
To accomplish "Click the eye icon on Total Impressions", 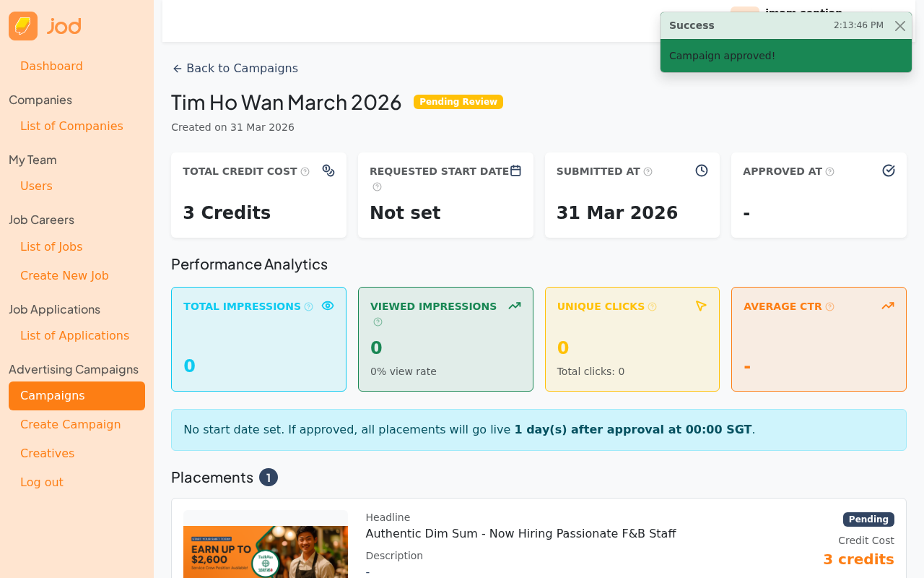I will (328, 306).
